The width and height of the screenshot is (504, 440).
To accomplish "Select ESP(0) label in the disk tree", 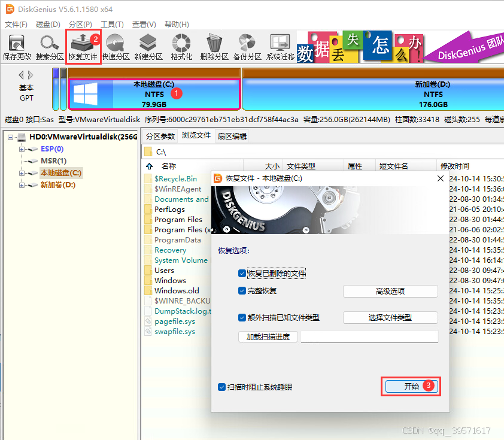I will coord(52,149).
